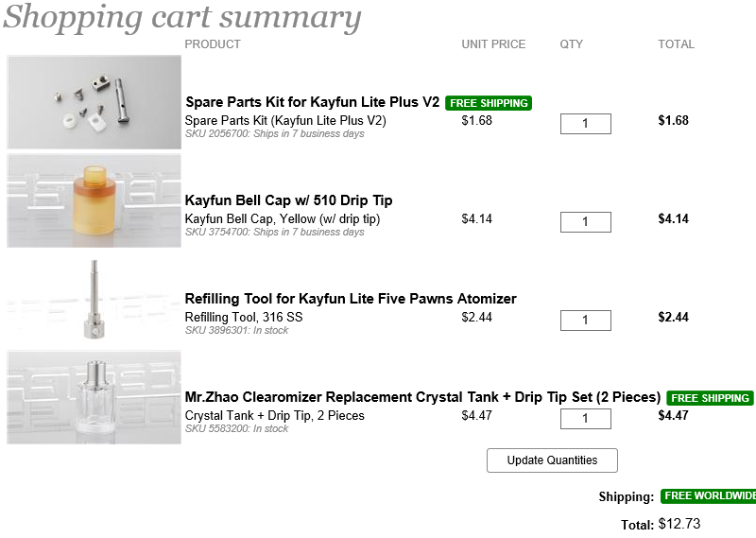Click quantity field for Refilling Tool

pyautogui.click(x=585, y=321)
